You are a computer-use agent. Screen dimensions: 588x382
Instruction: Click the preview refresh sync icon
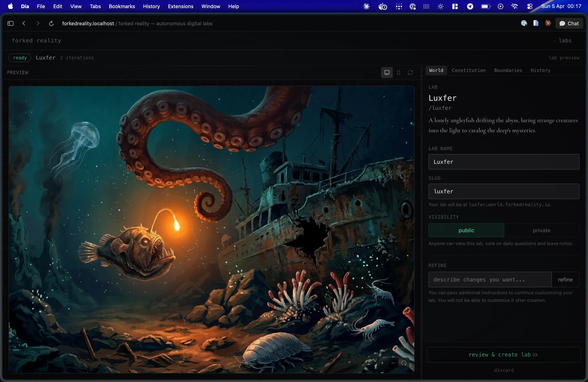pyautogui.click(x=410, y=72)
